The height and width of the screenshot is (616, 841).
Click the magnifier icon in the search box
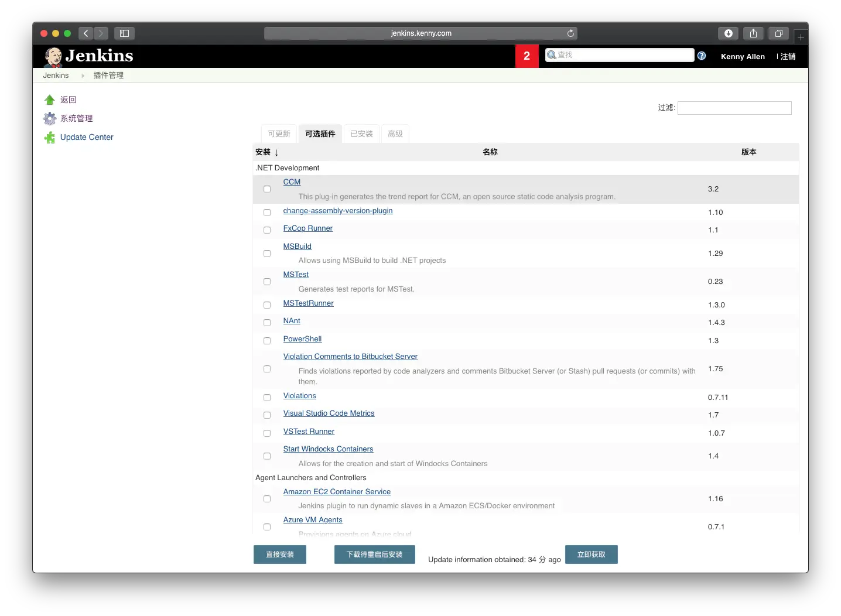(x=552, y=55)
